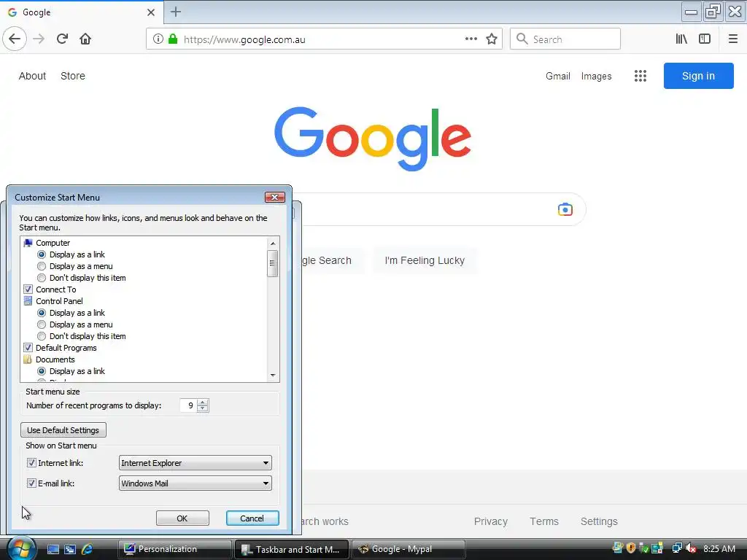Toggle the Internet link checkbox
This screenshot has height=560, width=747.
pyautogui.click(x=31, y=463)
